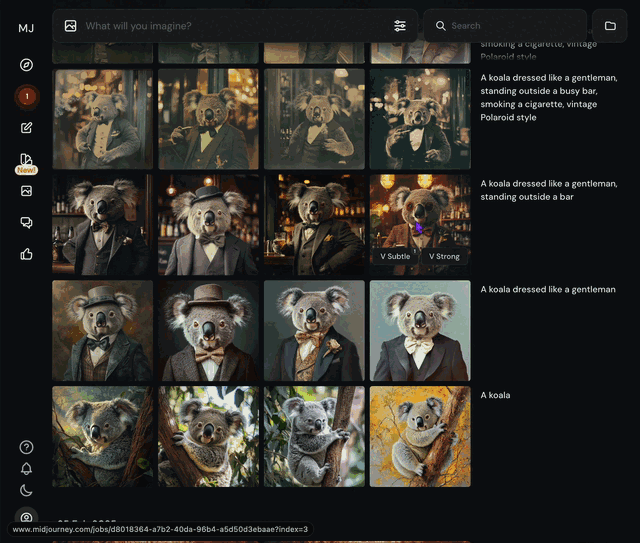The width and height of the screenshot is (640, 543).
Task: Open first koala outside a bar image
Action: pos(102,225)
